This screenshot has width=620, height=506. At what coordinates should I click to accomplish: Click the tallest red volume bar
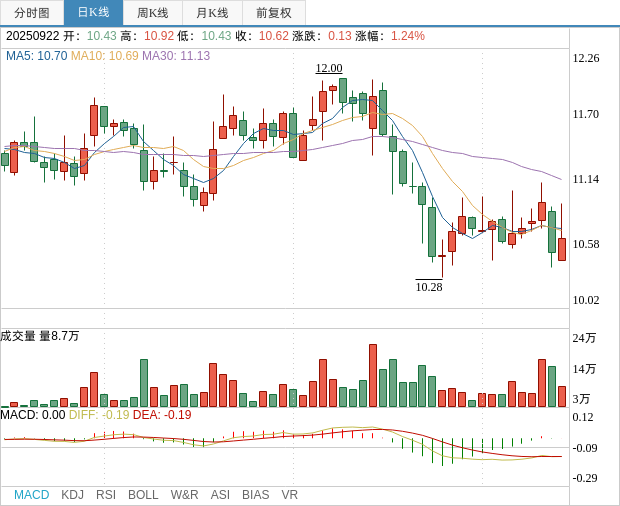point(373,376)
